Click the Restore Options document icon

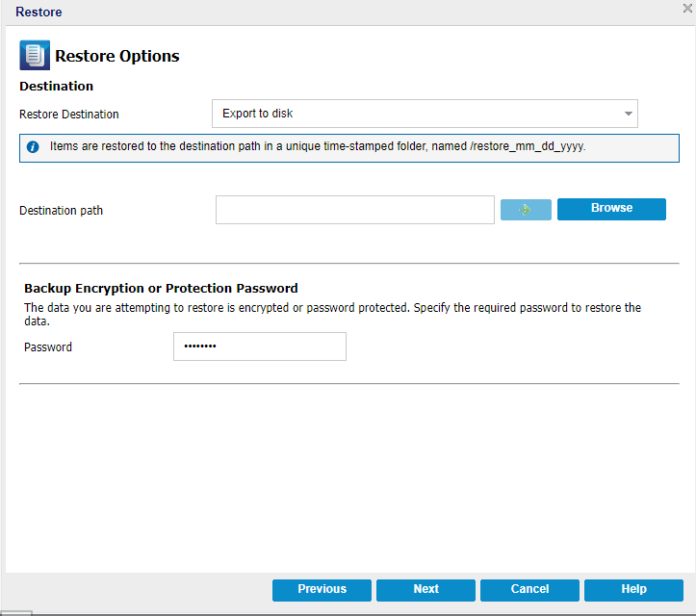coord(35,56)
